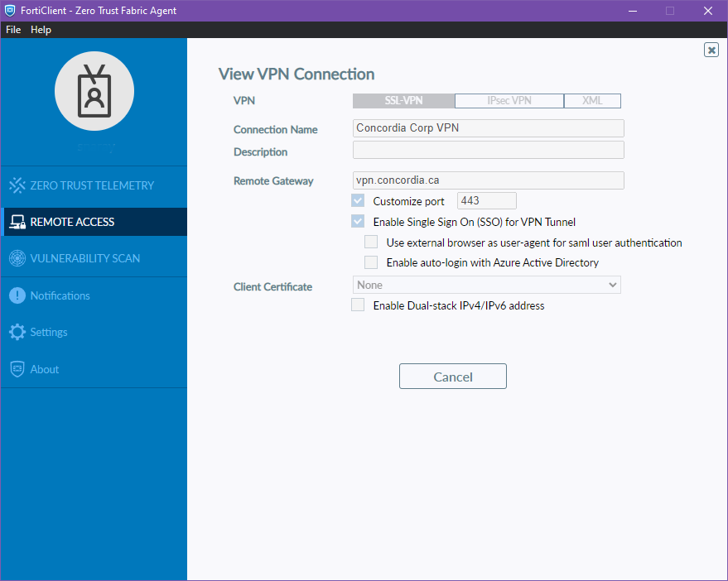728x581 pixels.
Task: Toggle the Customize port checkbox
Action: click(x=358, y=201)
